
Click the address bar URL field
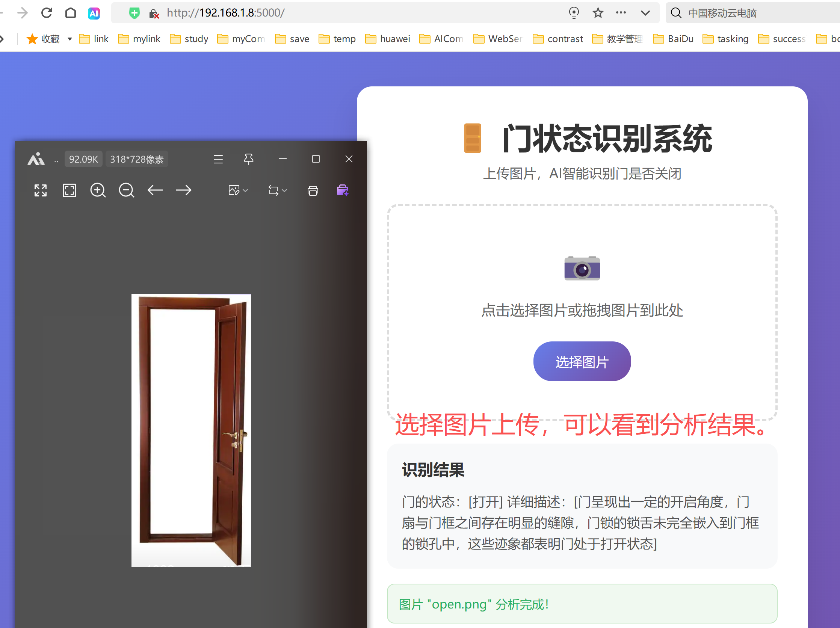[342, 13]
